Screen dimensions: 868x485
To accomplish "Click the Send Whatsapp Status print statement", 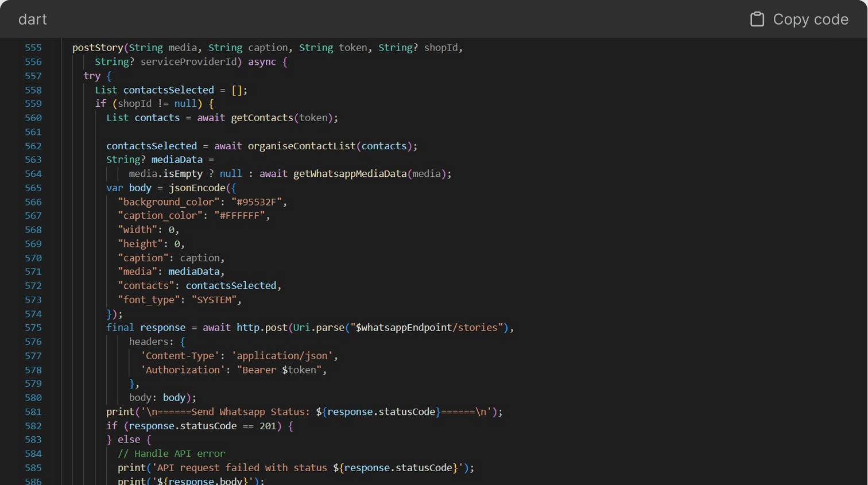I will point(304,412).
